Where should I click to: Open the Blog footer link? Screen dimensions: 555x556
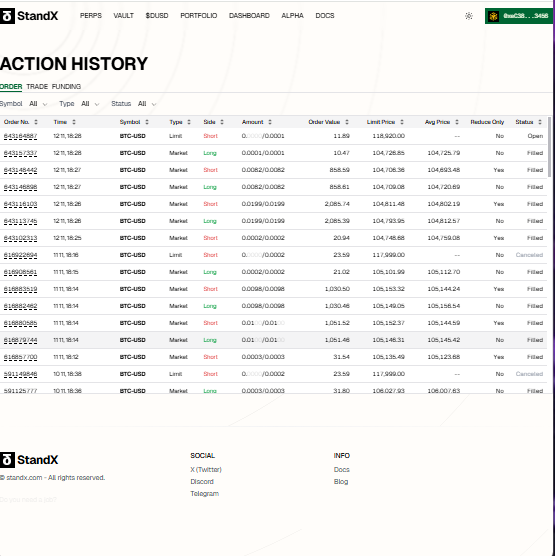pos(341,482)
